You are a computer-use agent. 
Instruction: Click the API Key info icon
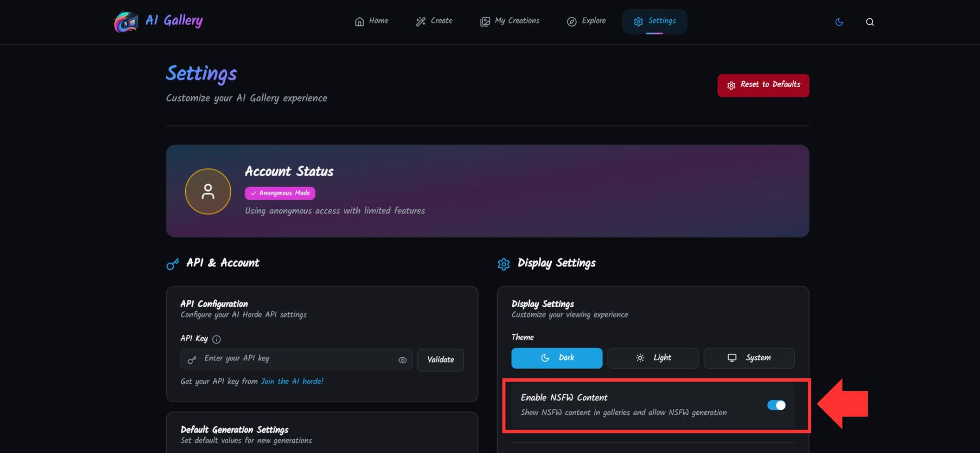click(216, 340)
